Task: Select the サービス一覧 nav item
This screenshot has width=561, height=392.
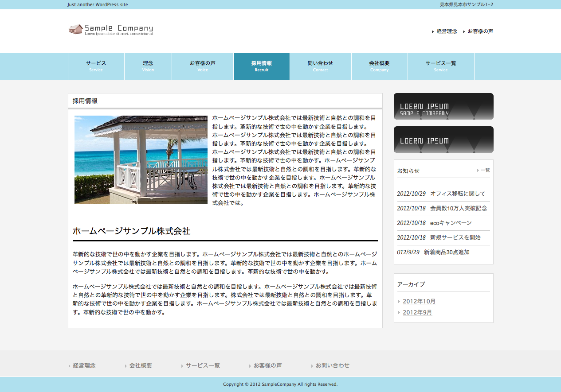Action: 441,66
